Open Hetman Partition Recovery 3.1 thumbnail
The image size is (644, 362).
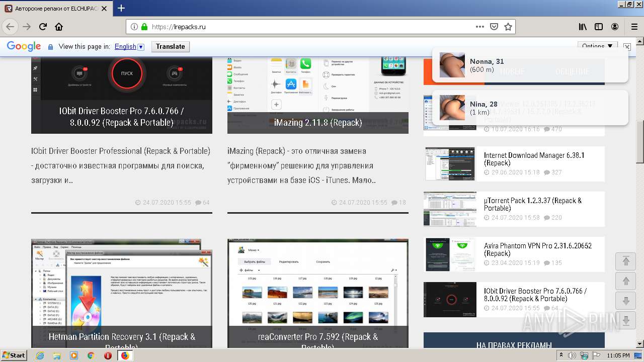pyautogui.click(x=122, y=294)
